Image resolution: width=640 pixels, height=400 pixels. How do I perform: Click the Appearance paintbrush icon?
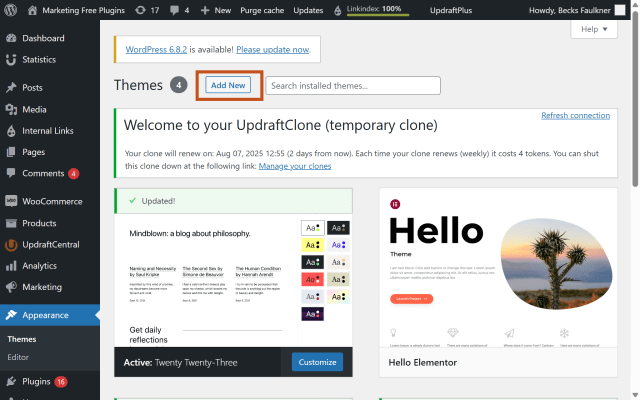(11, 315)
